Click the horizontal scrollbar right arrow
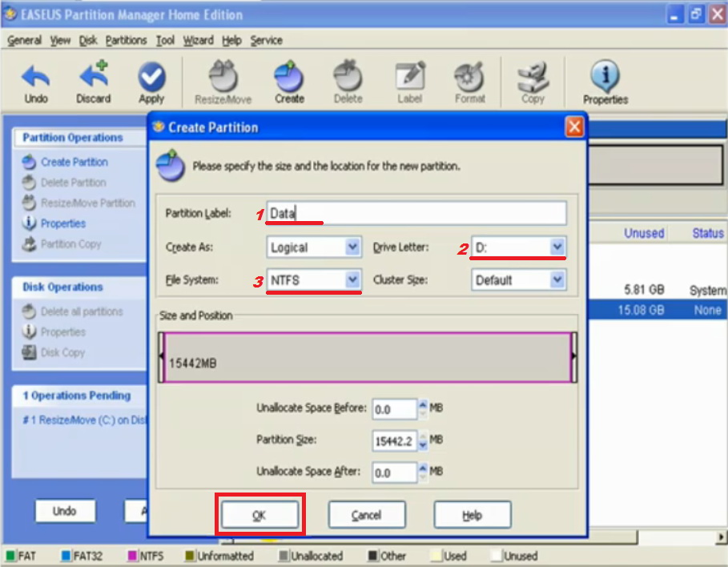This screenshot has height=567, width=728. click(721, 537)
